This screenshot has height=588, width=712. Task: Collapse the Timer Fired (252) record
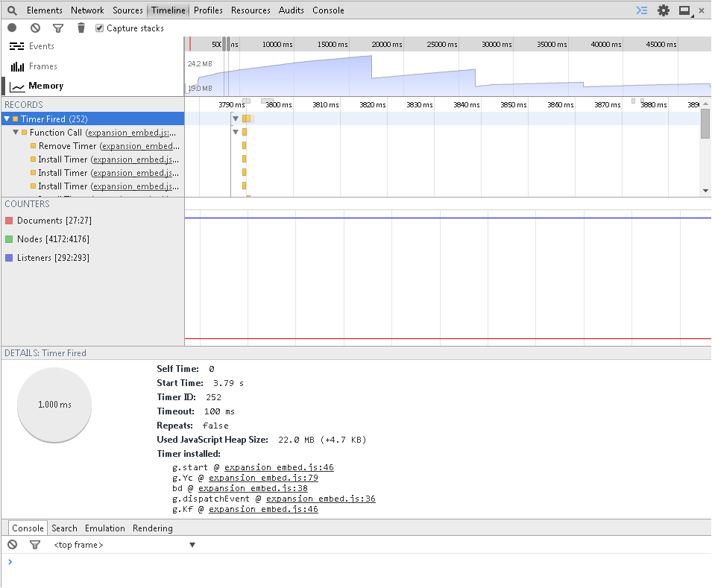pyautogui.click(x=7, y=119)
